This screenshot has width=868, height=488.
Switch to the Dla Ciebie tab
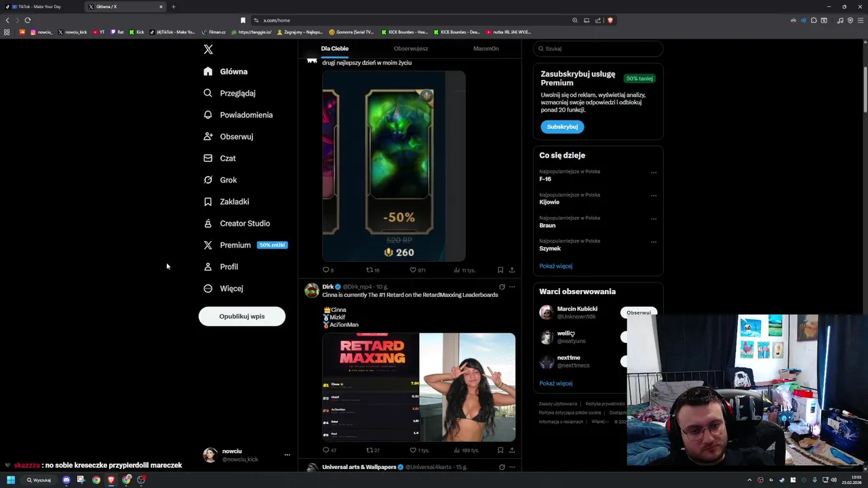pos(335,49)
